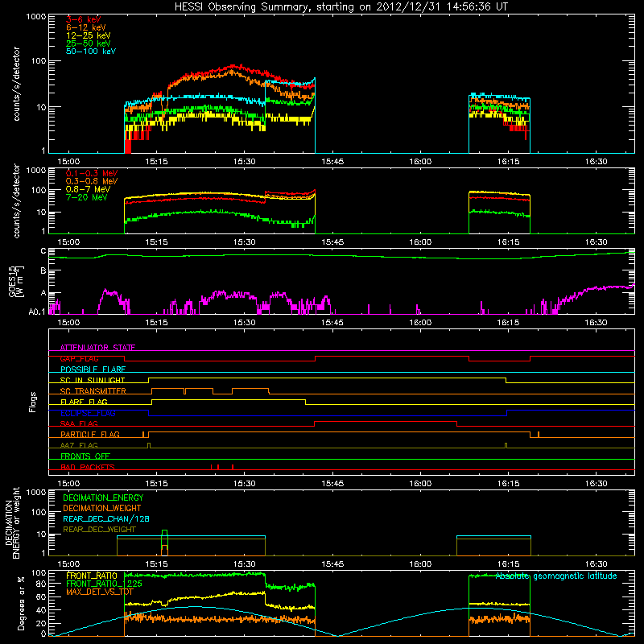Viewport: 644px width, 644px height.
Task: Click the 0.3-0.8 MeV legend label
Action: [92, 181]
